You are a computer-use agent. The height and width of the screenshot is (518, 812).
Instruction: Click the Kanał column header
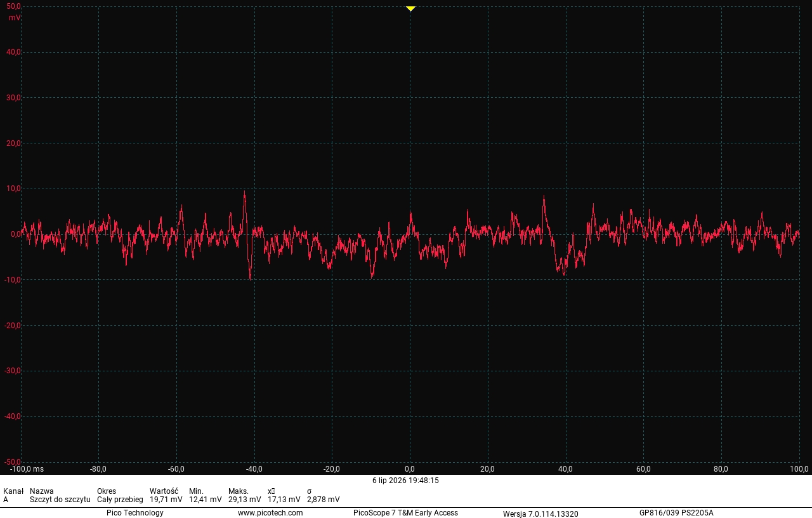point(13,491)
